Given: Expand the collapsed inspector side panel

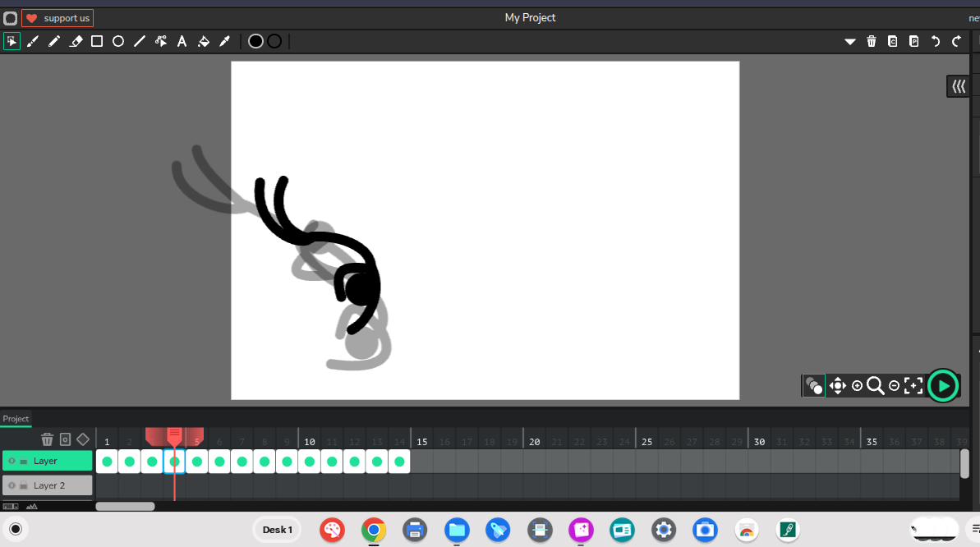Looking at the screenshot, I should point(958,86).
